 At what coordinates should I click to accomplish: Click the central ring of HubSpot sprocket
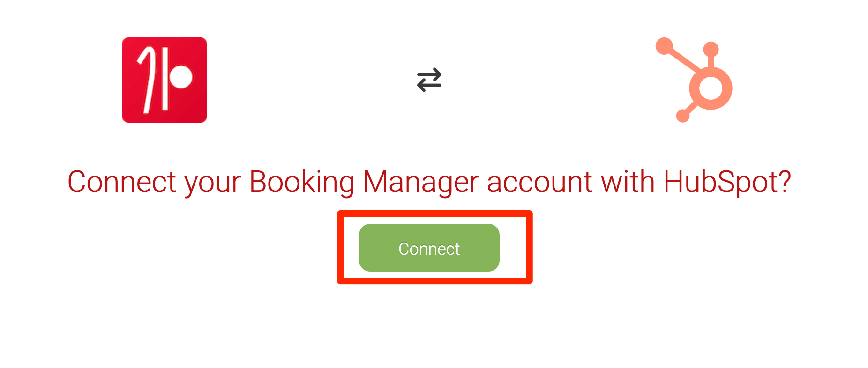pos(711,88)
